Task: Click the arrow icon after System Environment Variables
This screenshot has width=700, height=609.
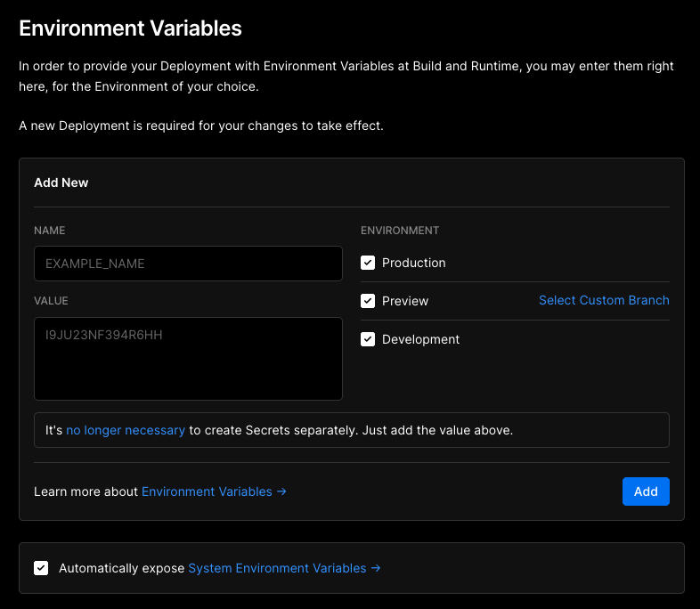Action: (x=376, y=568)
